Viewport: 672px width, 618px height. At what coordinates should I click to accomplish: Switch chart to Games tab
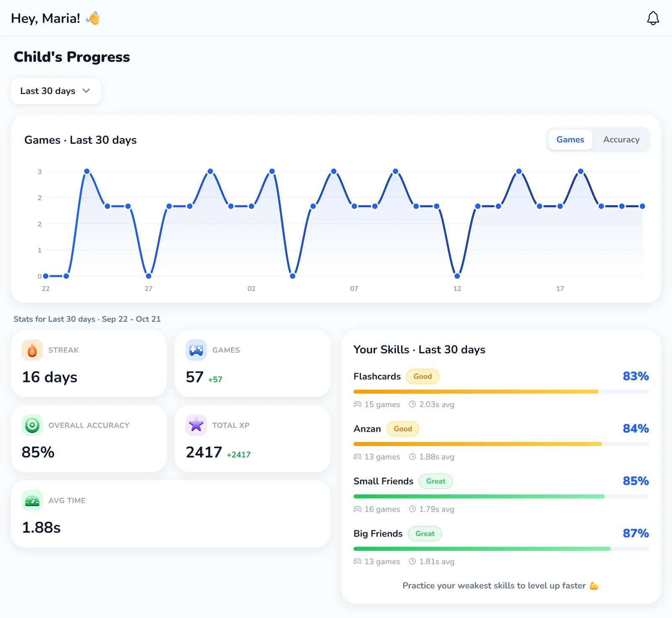coord(570,139)
